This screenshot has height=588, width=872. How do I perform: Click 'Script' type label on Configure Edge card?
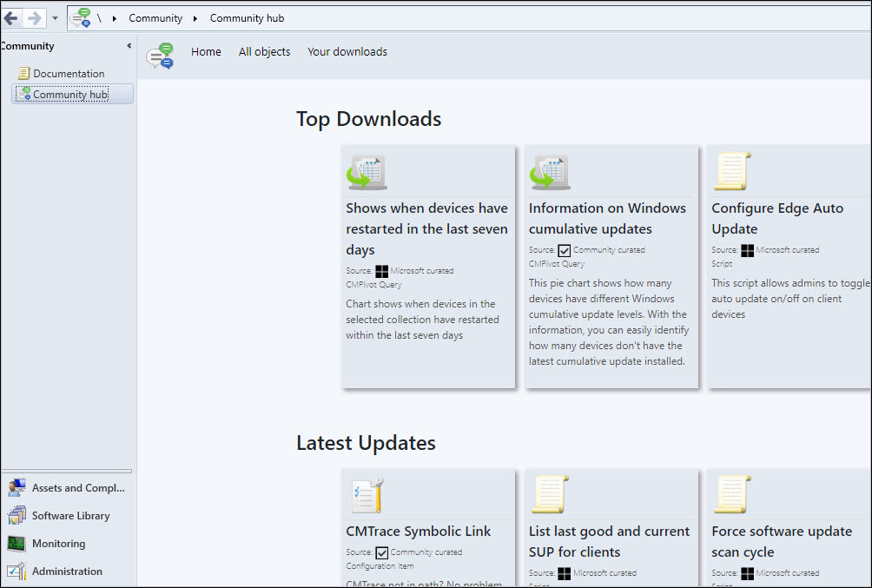tap(722, 264)
